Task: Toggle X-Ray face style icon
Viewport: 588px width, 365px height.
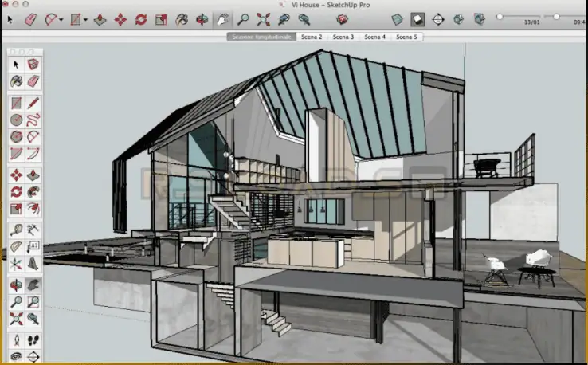Action: coord(458,19)
